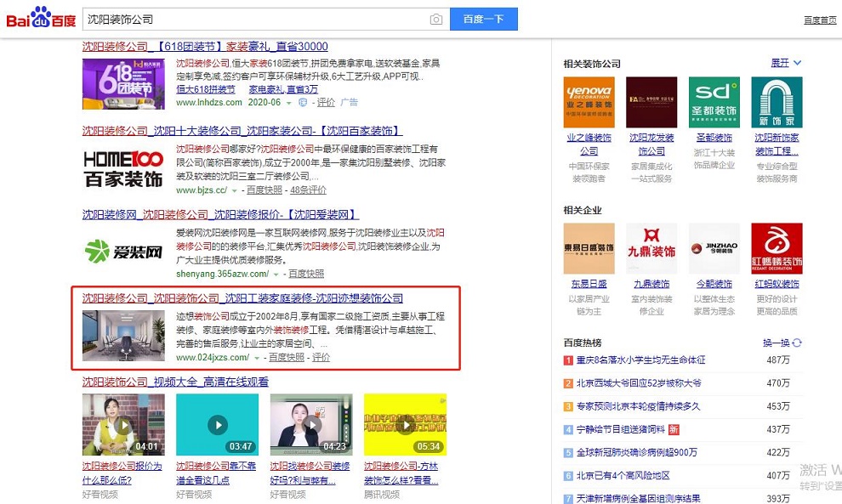The width and height of the screenshot is (842, 504).
Task: Expand dropdown arrow next to www.024jxzs.com
Action: [257, 358]
